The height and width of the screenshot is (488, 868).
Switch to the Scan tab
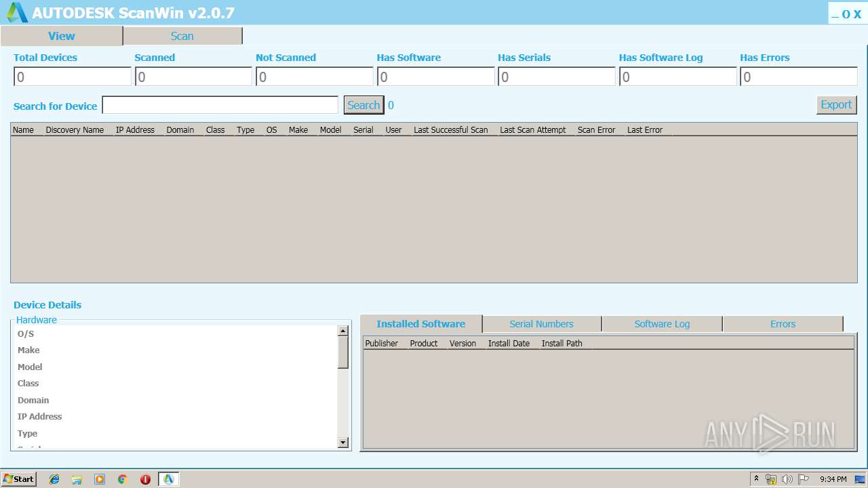pos(182,36)
